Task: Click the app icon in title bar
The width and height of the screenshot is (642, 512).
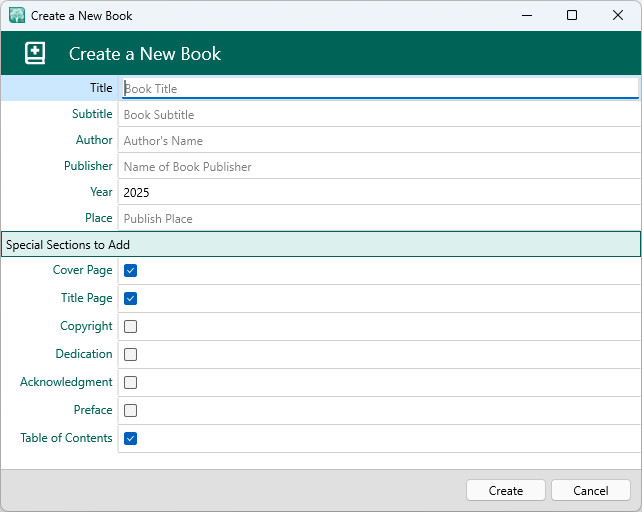Action: [x=17, y=16]
